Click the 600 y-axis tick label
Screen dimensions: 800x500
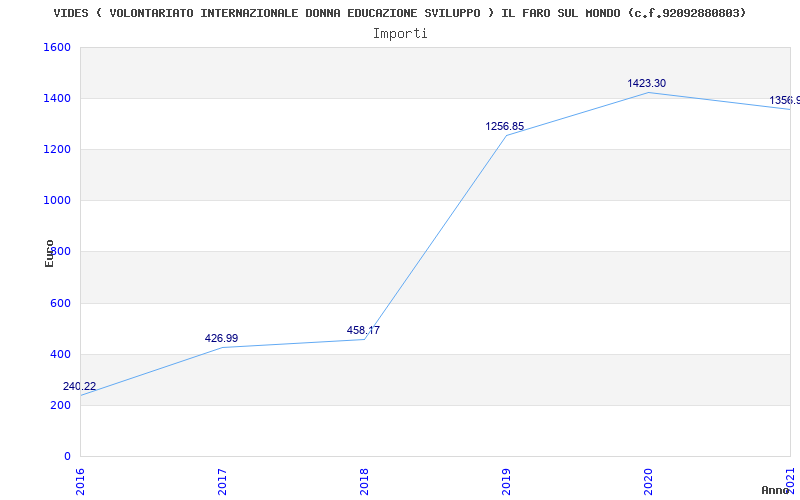click(x=60, y=303)
